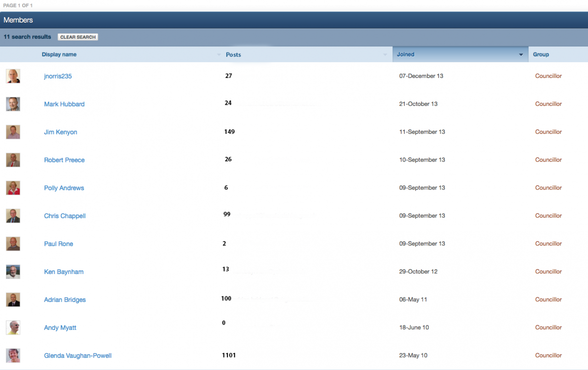Click Ken Baynham's post count 13

point(226,269)
